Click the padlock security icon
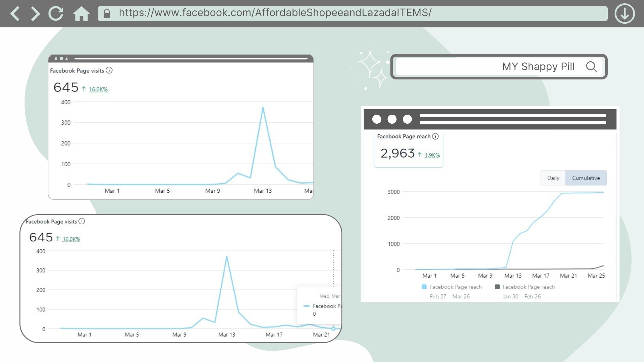The height and width of the screenshot is (362, 644). pyautogui.click(x=107, y=14)
